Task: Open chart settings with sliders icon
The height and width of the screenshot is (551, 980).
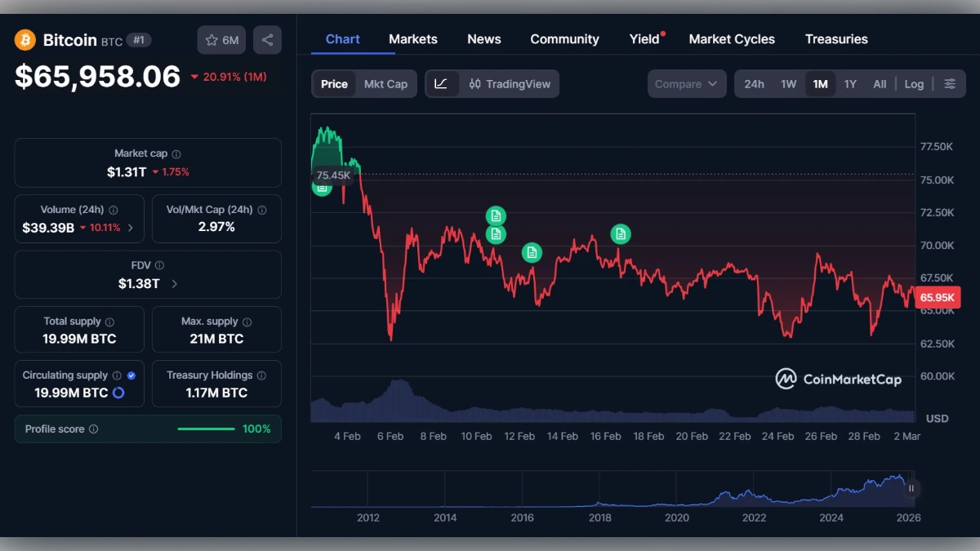Action: click(949, 83)
